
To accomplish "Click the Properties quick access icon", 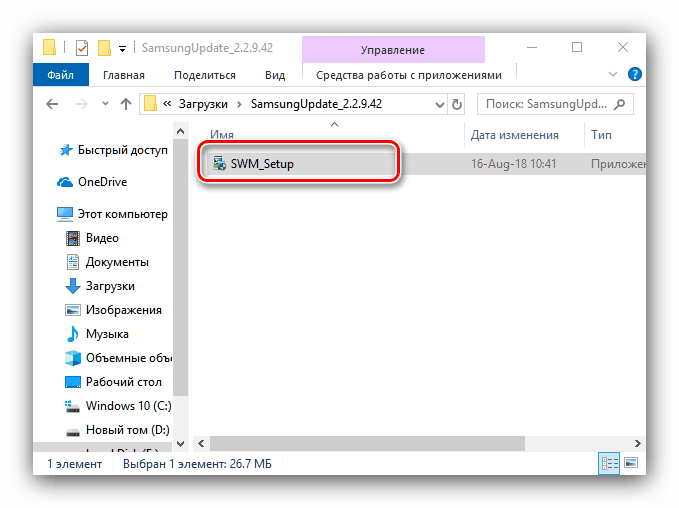I will 81,48.
